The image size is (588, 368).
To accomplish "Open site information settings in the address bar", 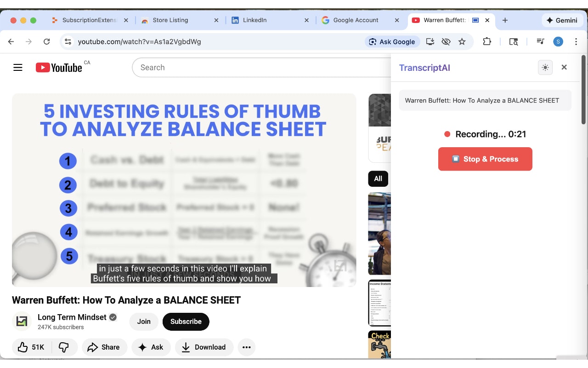I will pos(68,41).
